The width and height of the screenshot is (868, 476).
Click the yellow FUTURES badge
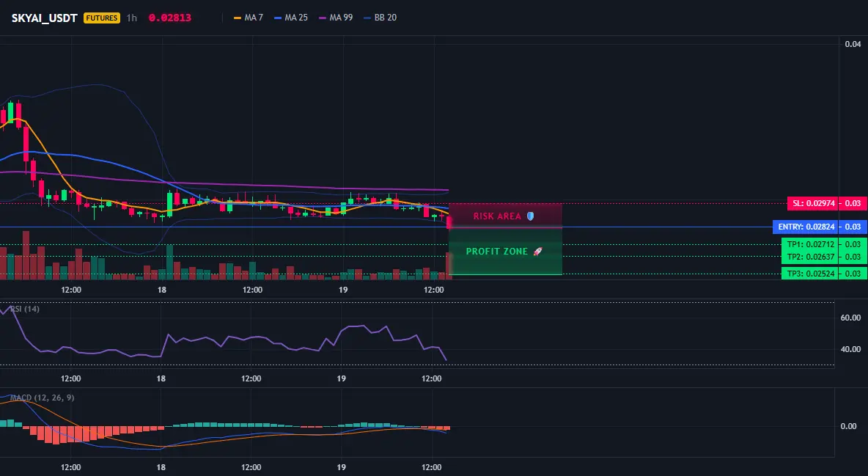tap(102, 18)
